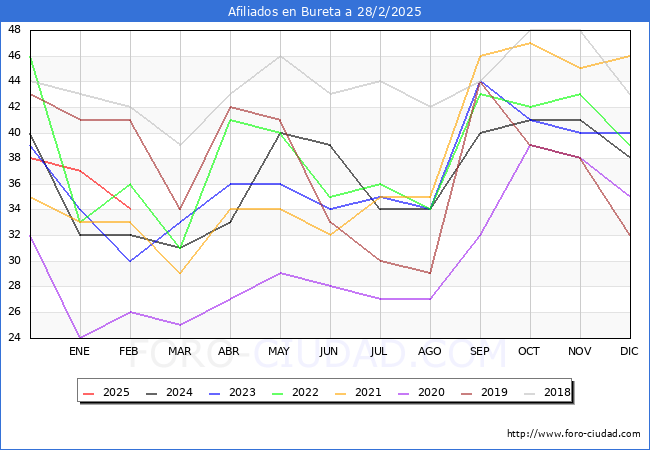Click the MAR label on x-axis
Screen dimensions: 650x450
[180, 352]
